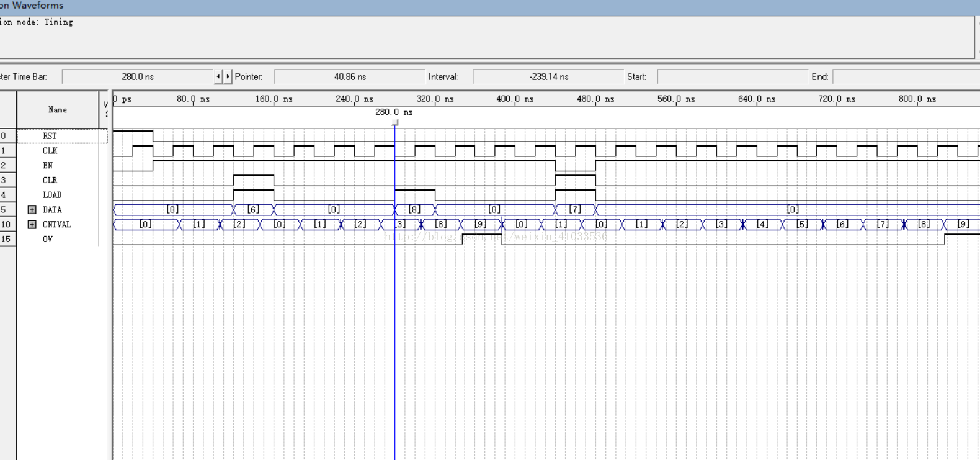Click the 240.0 ns ruler mark

pos(355,99)
